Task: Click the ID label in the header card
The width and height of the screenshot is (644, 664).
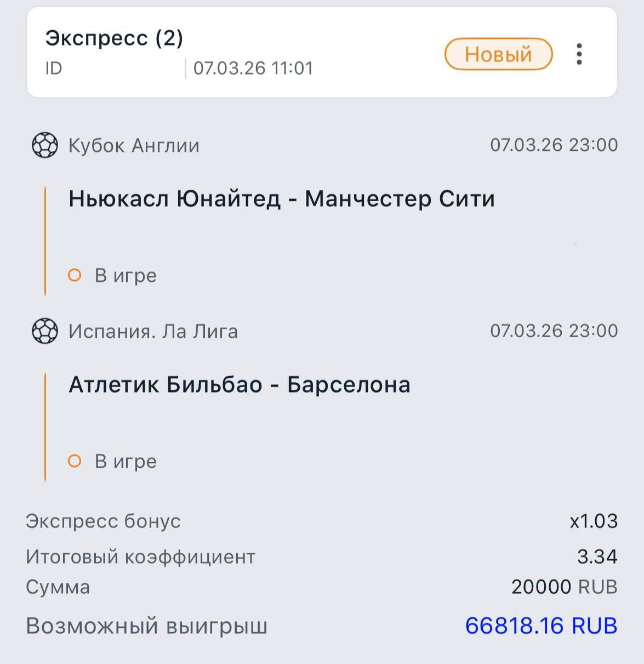Action: [x=54, y=69]
